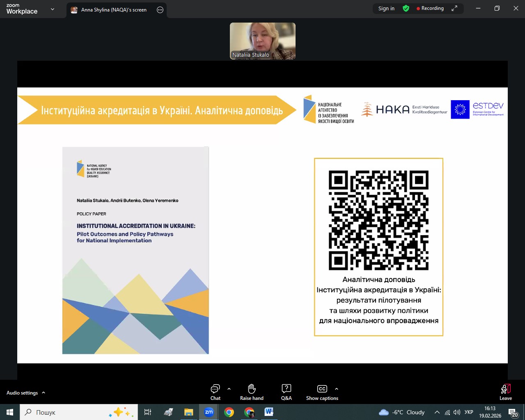Leave the Zoom meeting

pyautogui.click(x=505, y=392)
